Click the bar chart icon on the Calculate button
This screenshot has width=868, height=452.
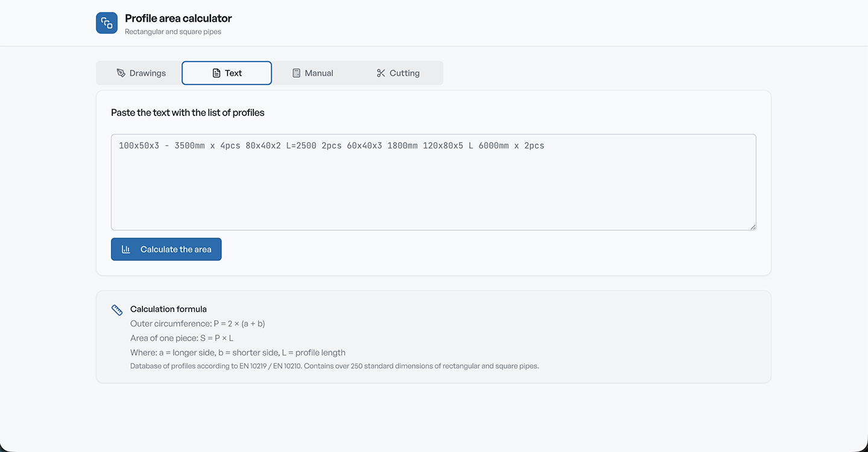126,249
